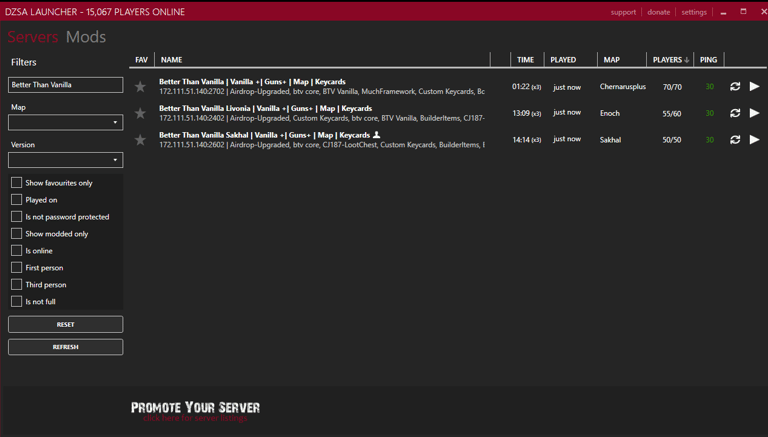Refresh the Sakhal server row
Viewport: 768px width, 437px height.
coord(735,140)
